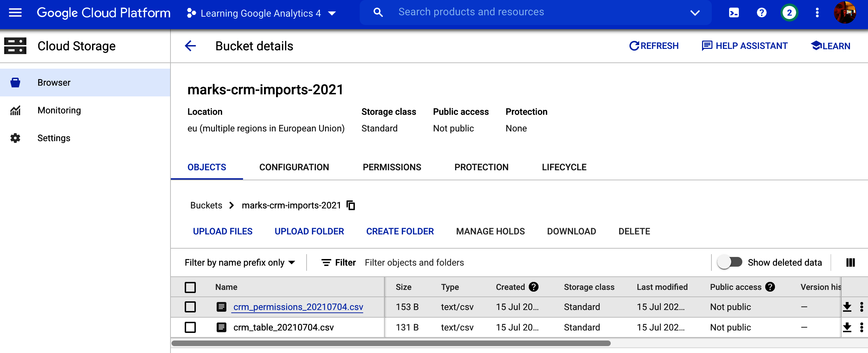Image resolution: width=868 pixels, height=353 pixels.
Task: Click the Browser bucket icon in sidebar
Action: click(15, 83)
